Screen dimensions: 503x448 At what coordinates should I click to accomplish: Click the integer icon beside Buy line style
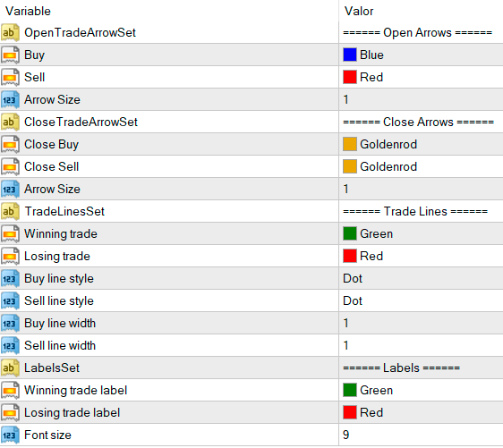click(10, 278)
